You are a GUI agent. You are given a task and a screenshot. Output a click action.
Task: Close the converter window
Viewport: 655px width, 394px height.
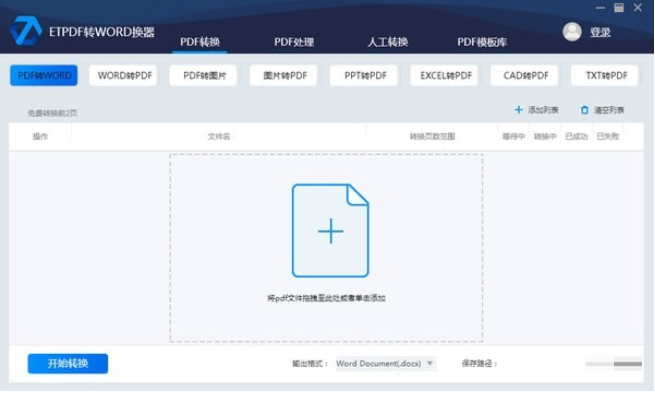point(637,8)
